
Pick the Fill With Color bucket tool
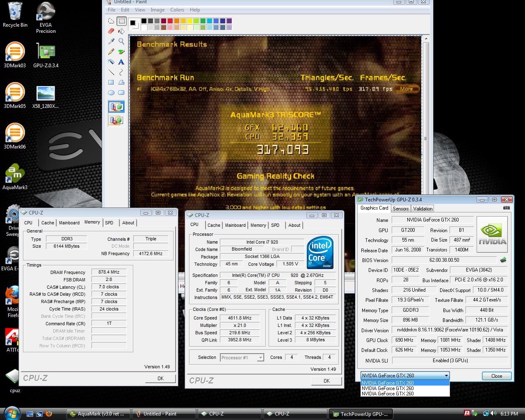(121, 31)
